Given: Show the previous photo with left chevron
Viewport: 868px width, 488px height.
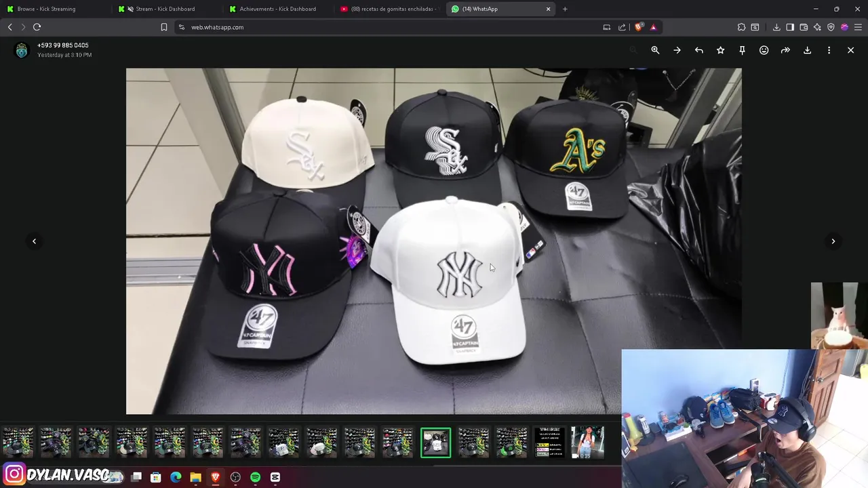Looking at the screenshot, I should [x=34, y=241].
